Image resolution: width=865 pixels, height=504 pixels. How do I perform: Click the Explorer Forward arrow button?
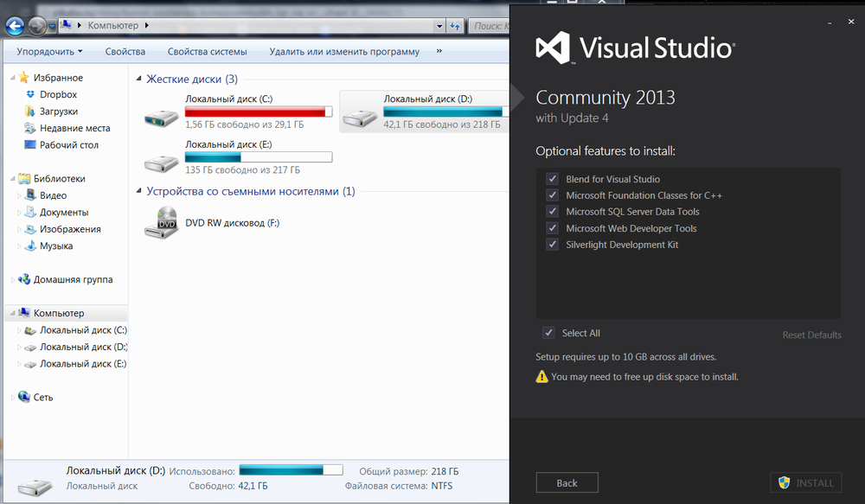click(x=37, y=26)
